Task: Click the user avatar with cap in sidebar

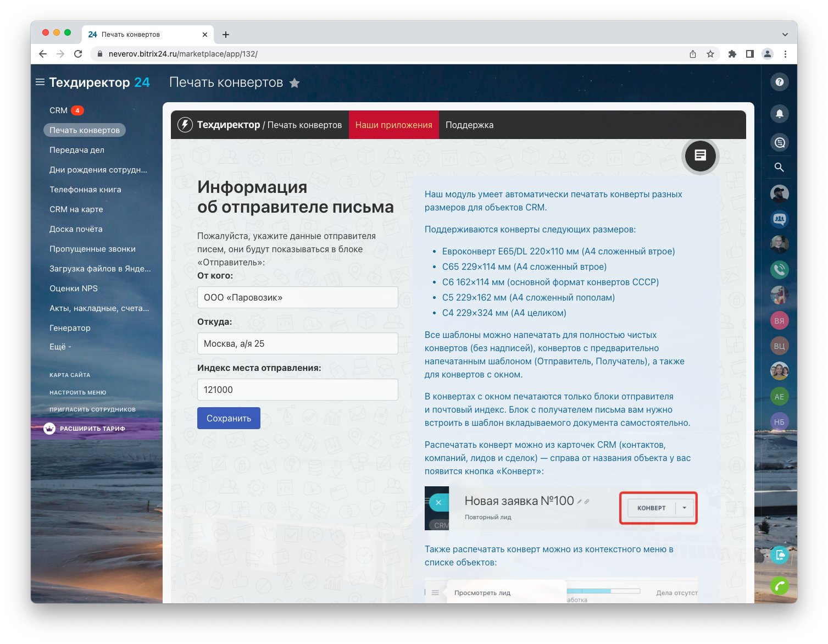Action: [779, 193]
